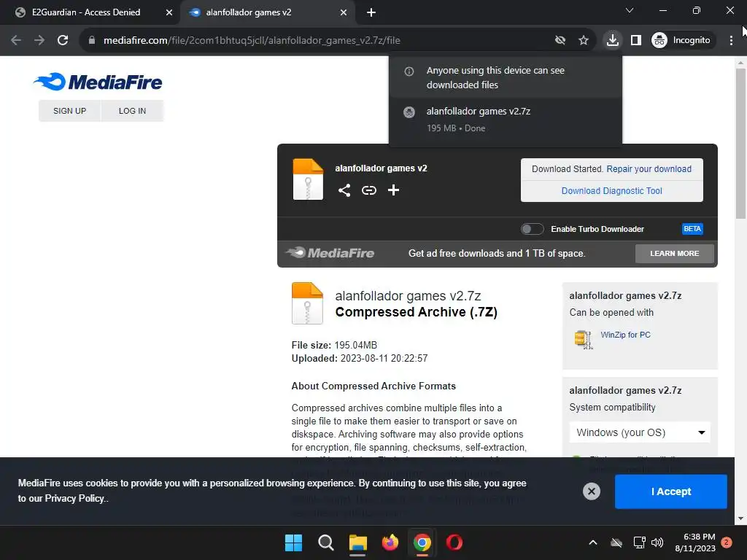The height and width of the screenshot is (560, 747).
Task: Open the Chrome tab search chevron
Action: pos(630,10)
